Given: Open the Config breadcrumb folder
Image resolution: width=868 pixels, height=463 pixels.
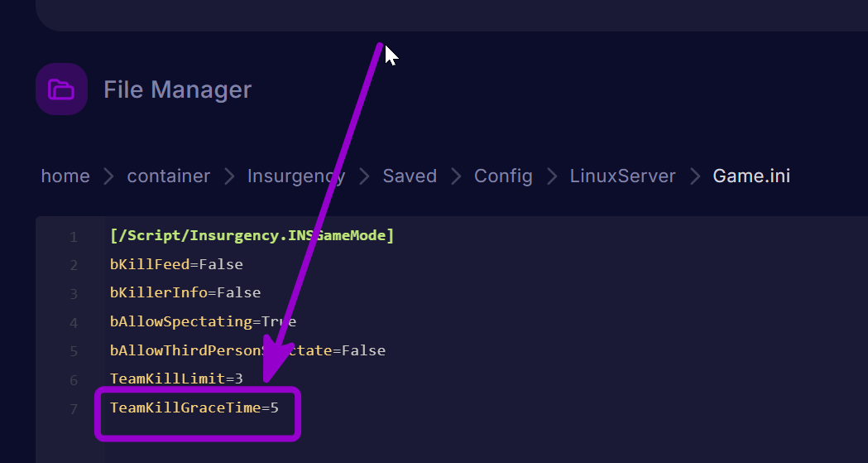Looking at the screenshot, I should pos(503,176).
